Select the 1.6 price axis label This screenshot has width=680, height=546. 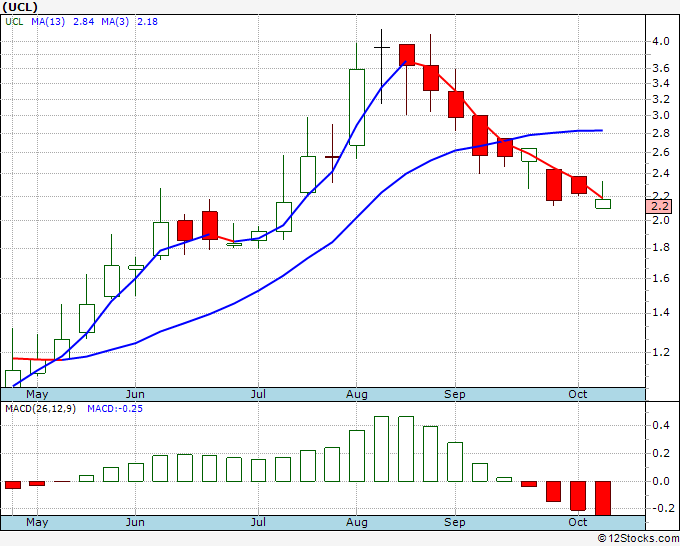pos(661,278)
